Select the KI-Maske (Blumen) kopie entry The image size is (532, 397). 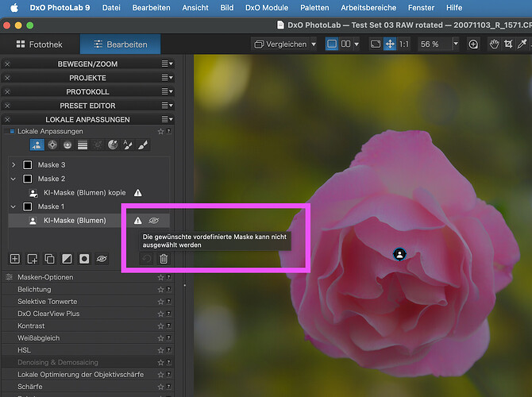click(84, 192)
